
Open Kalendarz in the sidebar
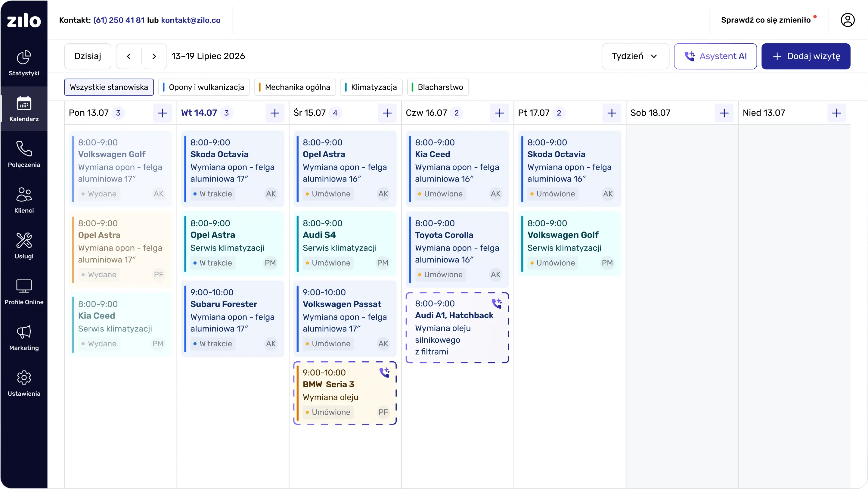pyautogui.click(x=24, y=109)
